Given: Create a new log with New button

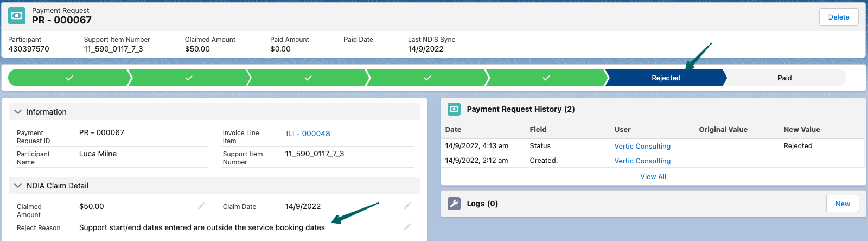Looking at the screenshot, I should (842, 204).
